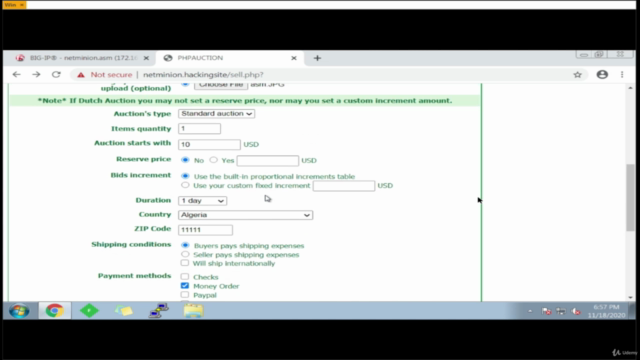This screenshot has height=360, width=640.
Task: Select Buyers pays shipping expenses
Action: pyautogui.click(x=185, y=245)
